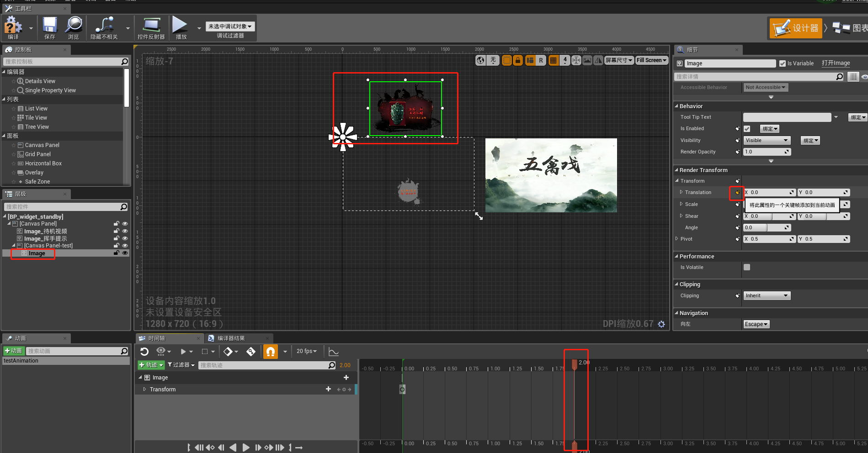Uncheck the Is Variable checkbox

pos(783,63)
